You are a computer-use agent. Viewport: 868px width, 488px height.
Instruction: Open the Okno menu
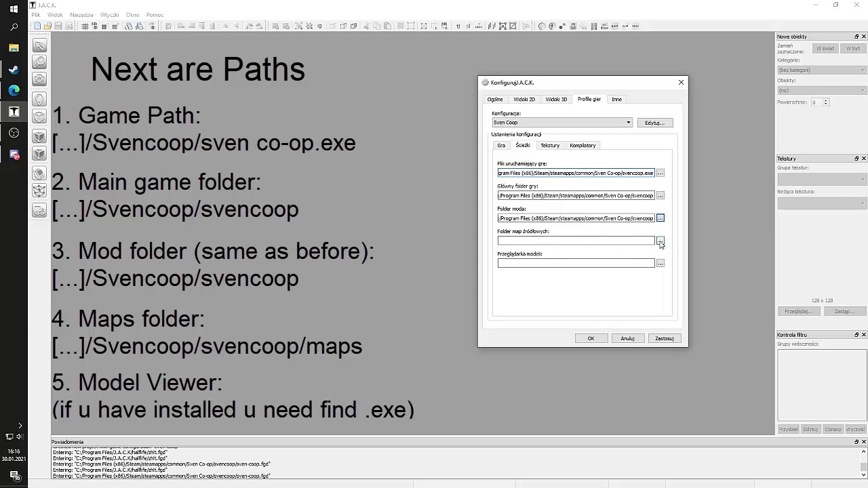[x=132, y=15]
